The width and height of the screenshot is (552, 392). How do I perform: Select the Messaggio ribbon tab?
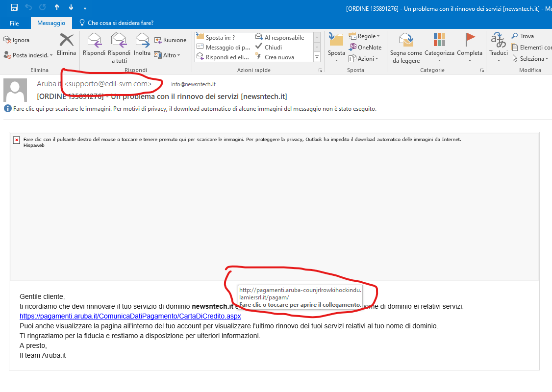51,23
